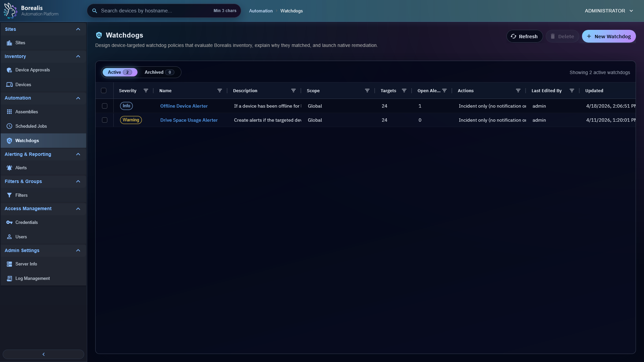Click the Filters funnel icon
This screenshot has width=644, height=362.
click(9, 195)
